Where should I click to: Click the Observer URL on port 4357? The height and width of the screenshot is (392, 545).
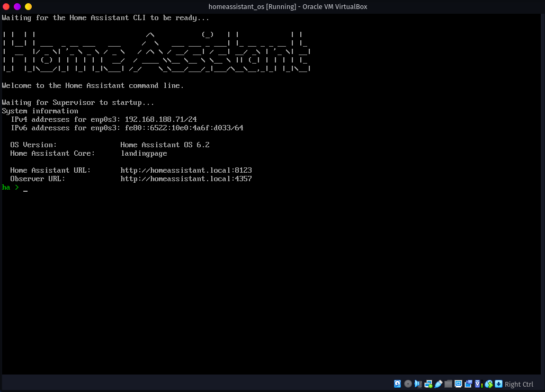pyautogui.click(x=186, y=179)
